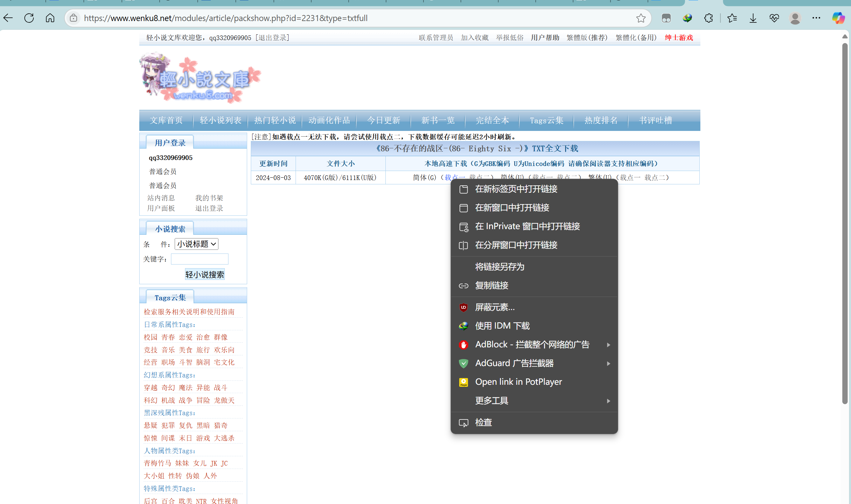Open the Settings and more menu
The width and height of the screenshot is (851, 504).
(816, 18)
